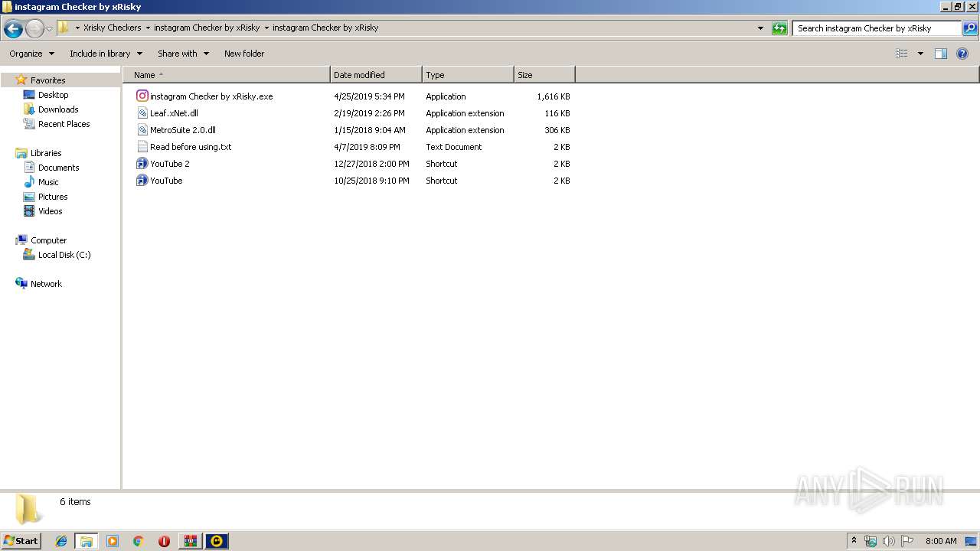Sort by the Size column header
The image size is (980, 551).
544,75
